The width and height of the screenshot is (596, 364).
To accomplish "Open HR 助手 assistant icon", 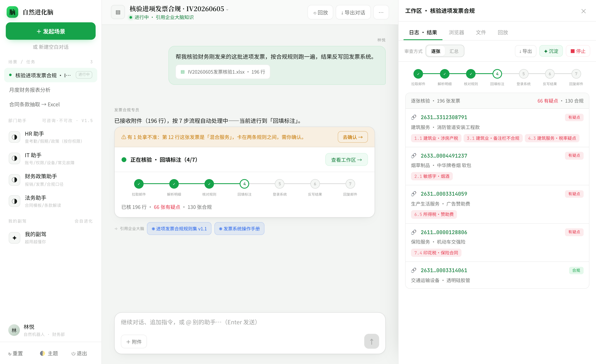I will click(x=14, y=137).
